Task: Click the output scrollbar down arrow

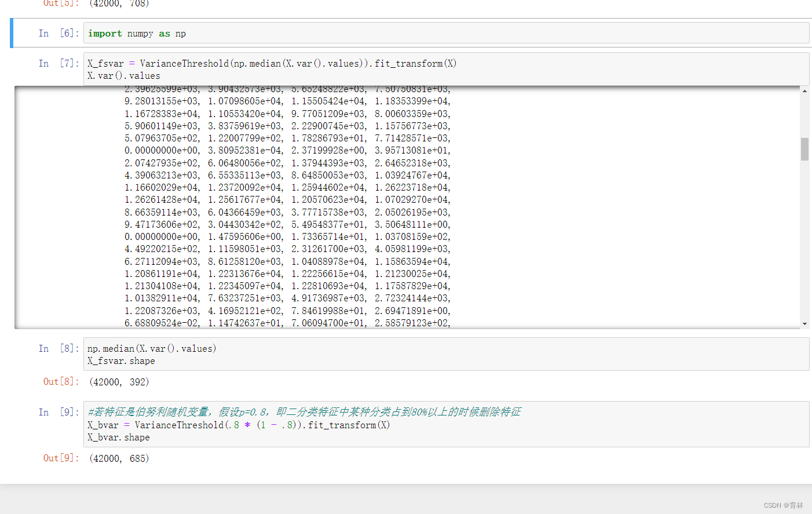Action: pyautogui.click(x=804, y=324)
